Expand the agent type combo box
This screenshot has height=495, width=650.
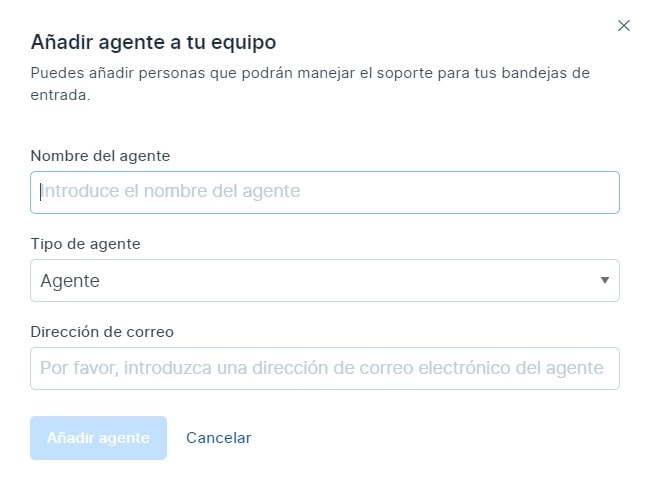coord(324,281)
